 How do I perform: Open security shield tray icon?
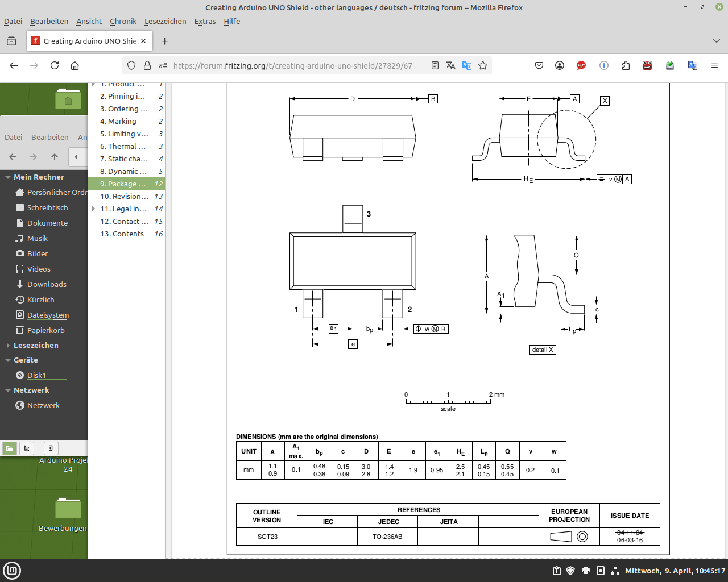[571, 571]
